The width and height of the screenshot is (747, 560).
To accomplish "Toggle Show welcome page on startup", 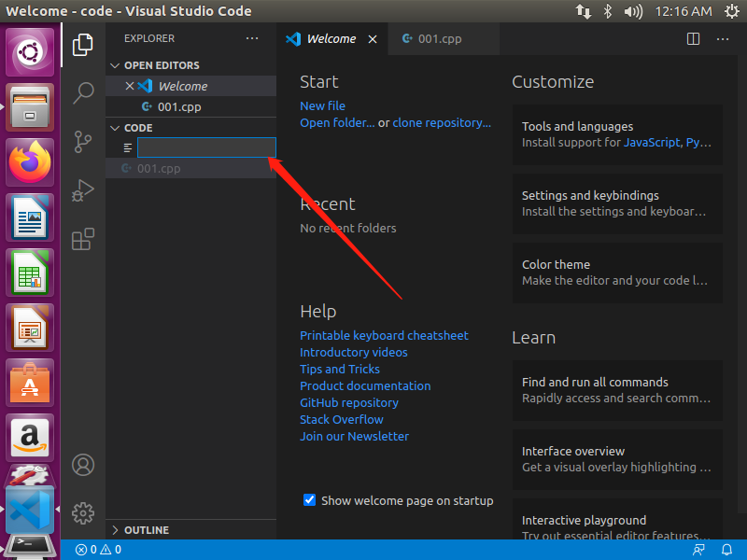I will [310, 500].
